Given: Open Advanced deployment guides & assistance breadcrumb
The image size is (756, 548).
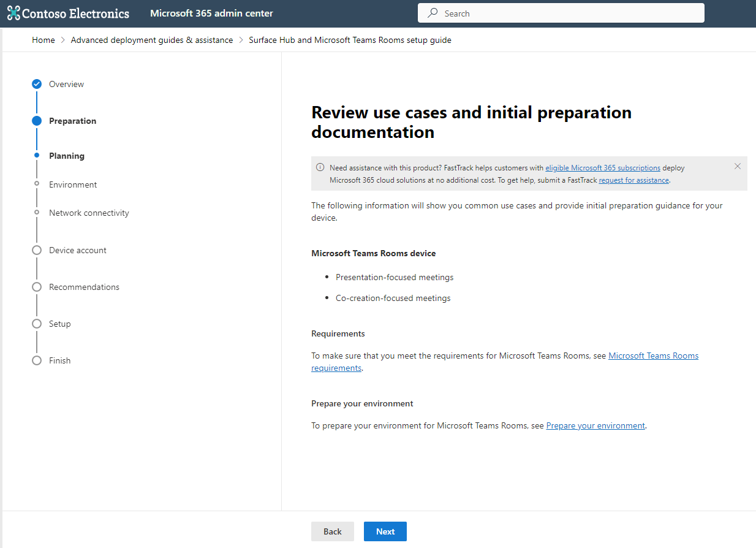Looking at the screenshot, I should coord(152,40).
